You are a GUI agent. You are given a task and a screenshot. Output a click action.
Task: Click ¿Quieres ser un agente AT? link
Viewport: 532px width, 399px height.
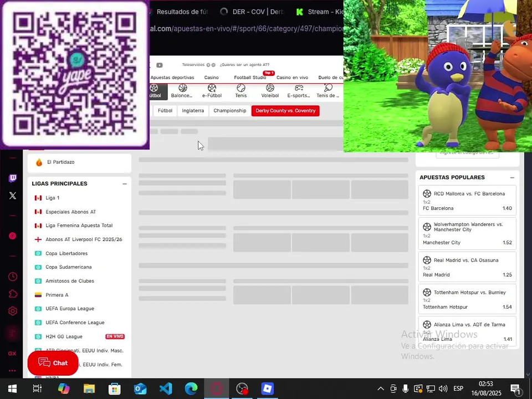pyautogui.click(x=244, y=65)
